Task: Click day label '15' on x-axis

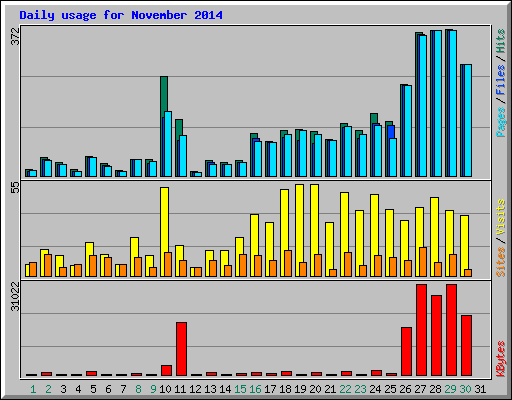Action: point(240,389)
